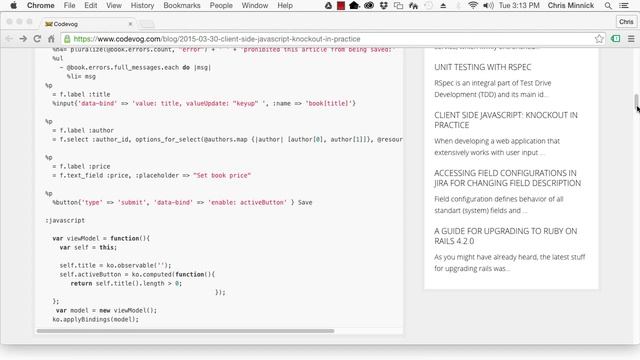
Task: Go back with the browser Back arrow
Action: [x=9, y=39]
